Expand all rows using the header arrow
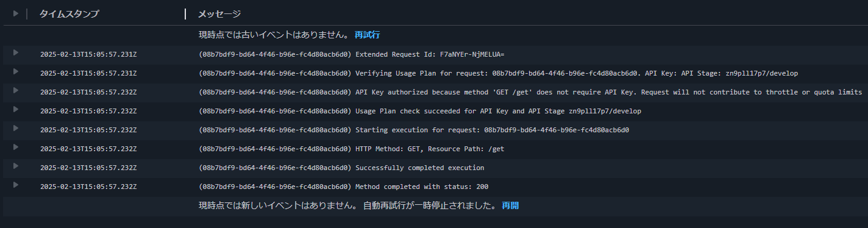The height and width of the screenshot is (228, 868). pos(16,13)
